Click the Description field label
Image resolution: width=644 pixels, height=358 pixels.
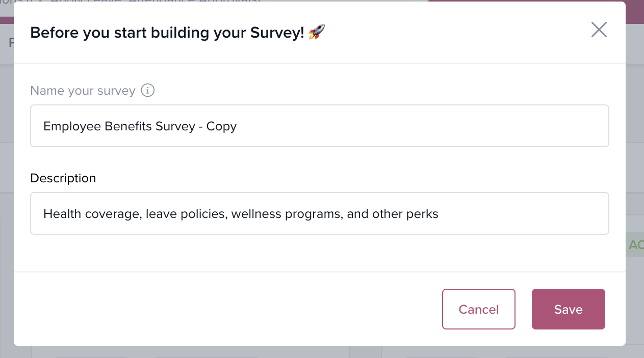(x=63, y=178)
